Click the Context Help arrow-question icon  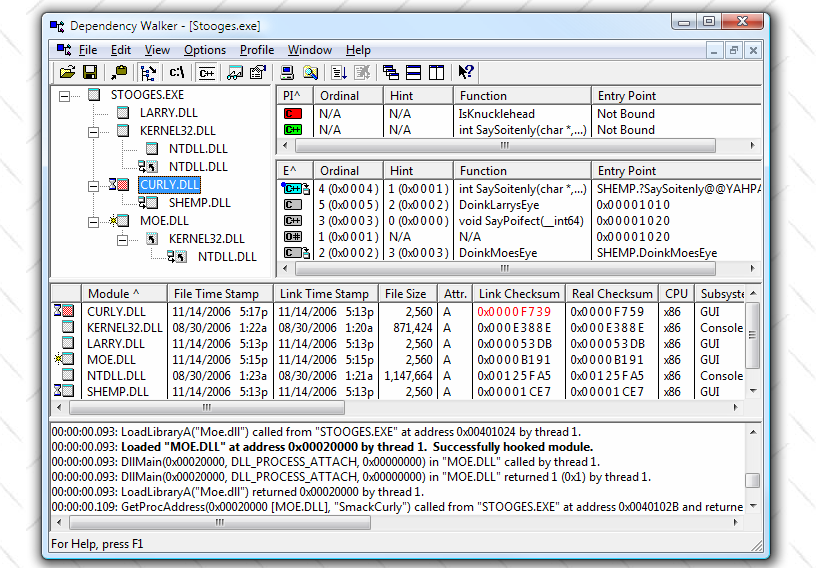coord(466,72)
